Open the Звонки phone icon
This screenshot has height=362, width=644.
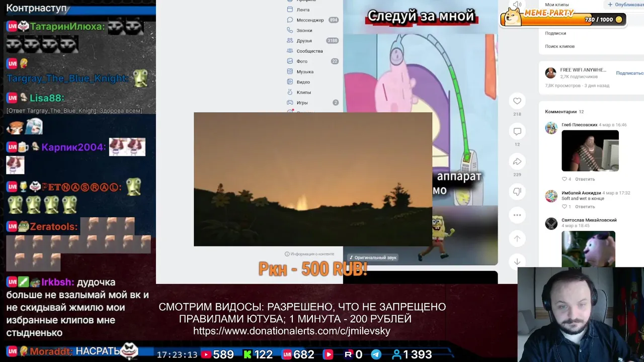click(x=290, y=30)
